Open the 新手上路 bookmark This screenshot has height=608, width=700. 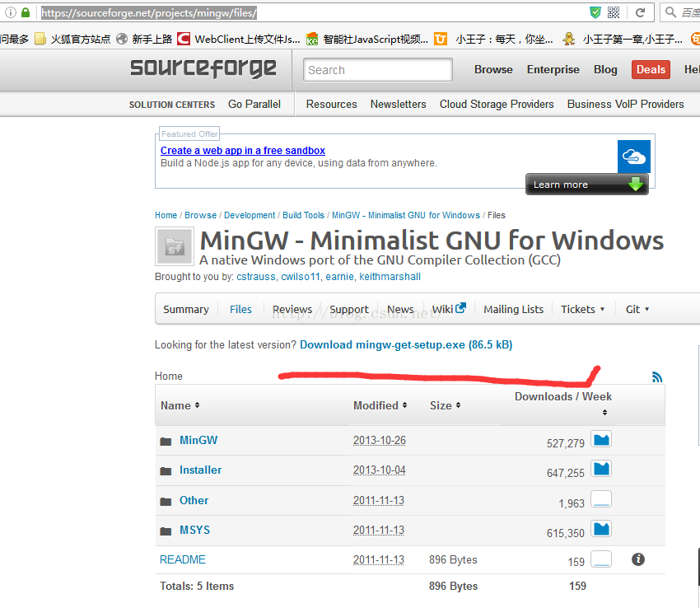click(144, 40)
